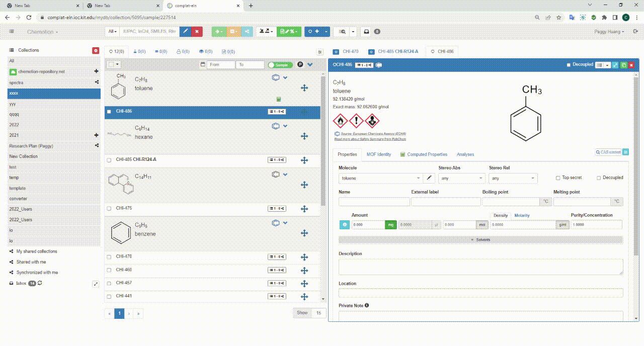Click the fullscreen expand icon in sample header

(615, 65)
